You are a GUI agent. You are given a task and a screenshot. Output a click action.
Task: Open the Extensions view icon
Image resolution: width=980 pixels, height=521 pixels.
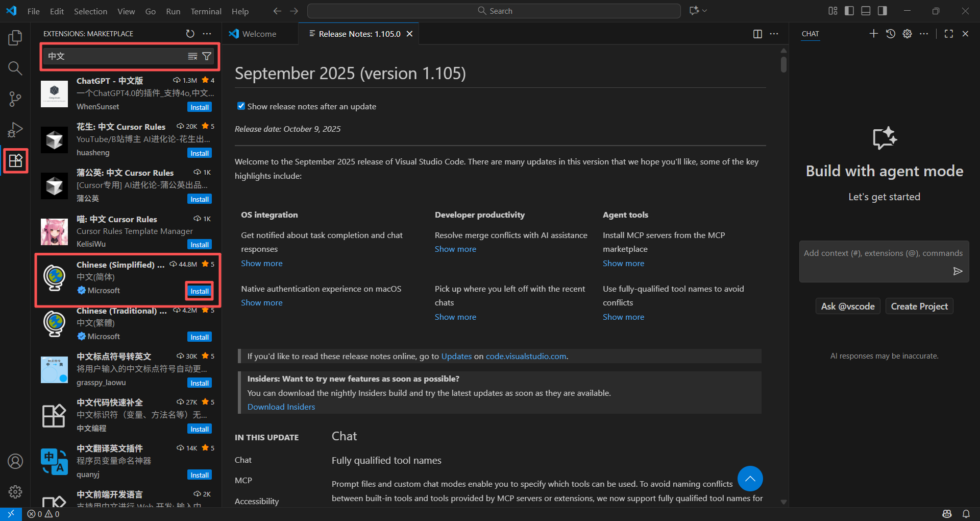15,160
